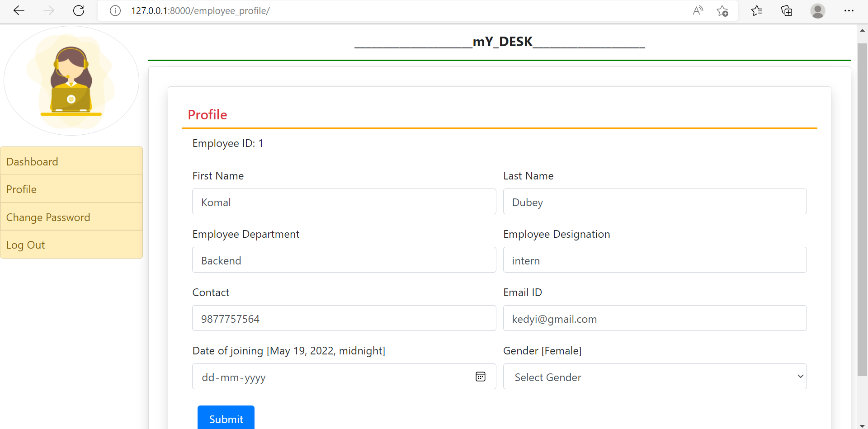The width and height of the screenshot is (868, 429).
Task: Click the Submit button
Action: coord(226,419)
